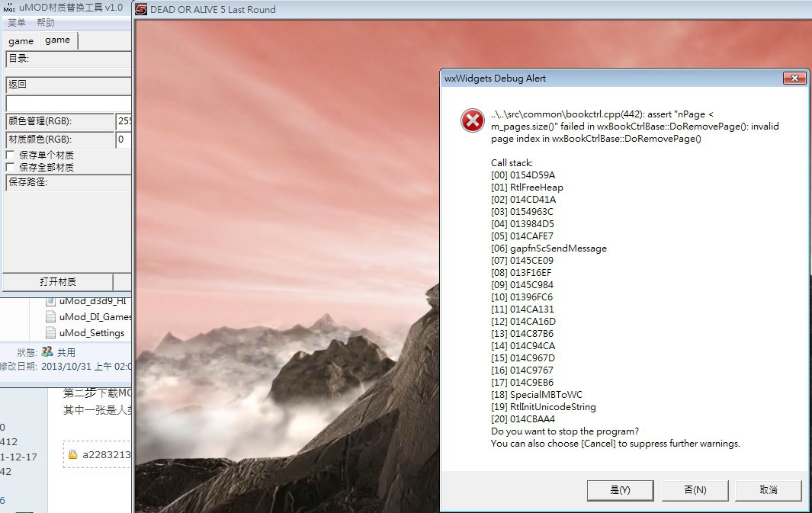Image resolution: width=812 pixels, height=513 pixels.
Task: Click the 是(Y) button
Action: click(620, 489)
